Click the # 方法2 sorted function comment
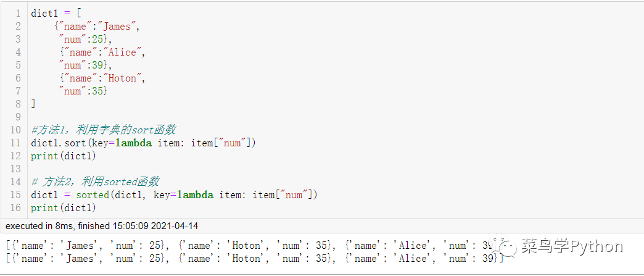This screenshot has width=644, height=276. [x=95, y=182]
